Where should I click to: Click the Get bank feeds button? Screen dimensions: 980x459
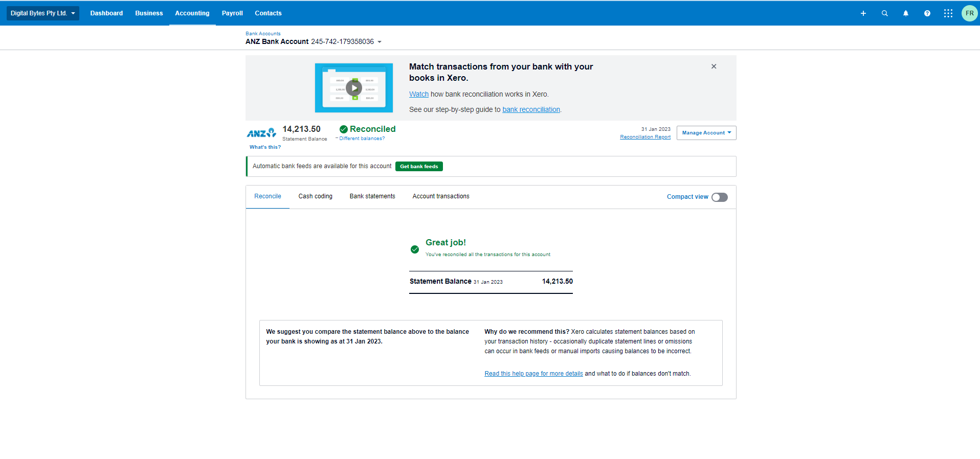click(x=419, y=167)
